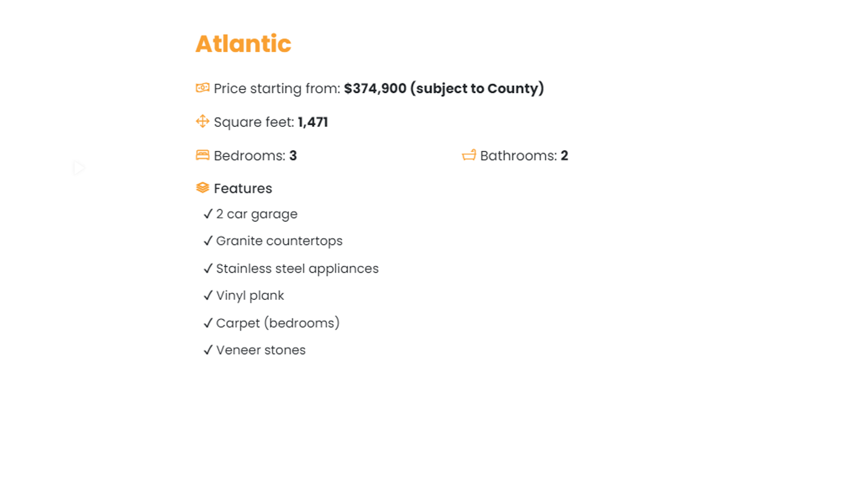
Task: Click the checkmark beside 2 car garage
Action: click(208, 214)
